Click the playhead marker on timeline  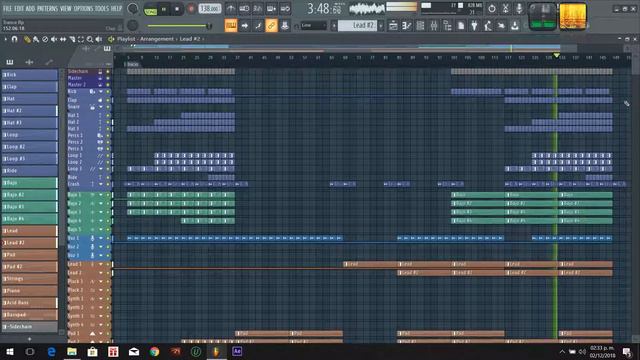[x=556, y=55]
